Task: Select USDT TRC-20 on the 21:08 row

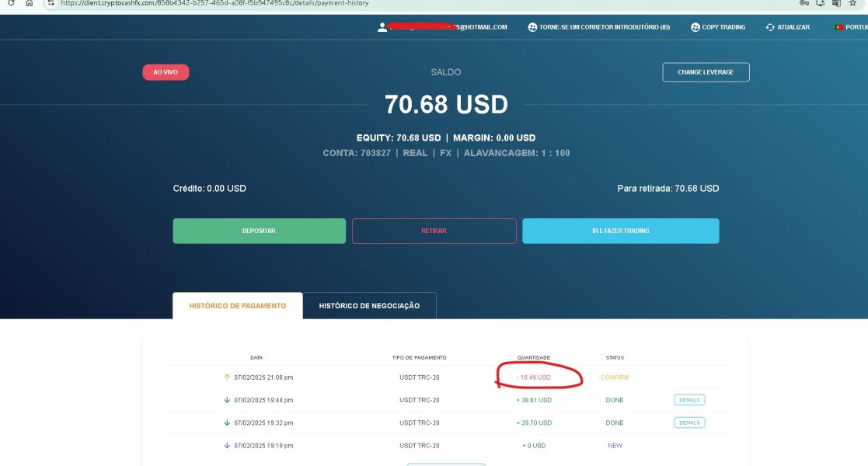Action: pos(420,377)
